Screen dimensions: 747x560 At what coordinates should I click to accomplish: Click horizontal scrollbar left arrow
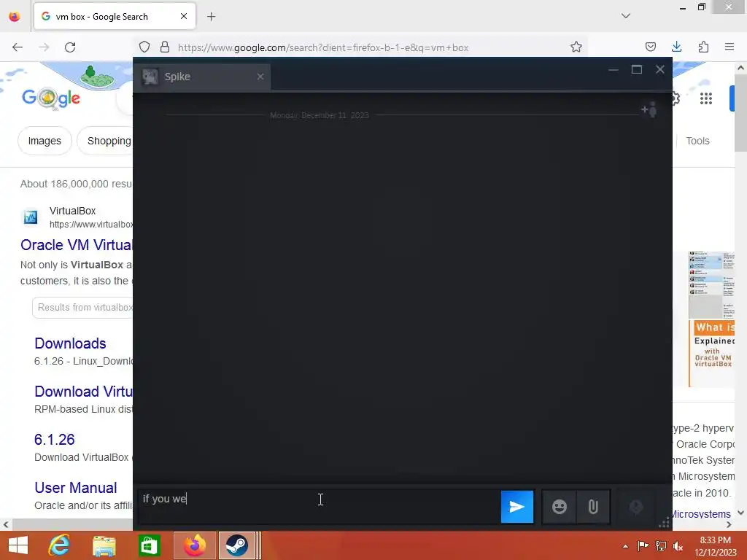coord(5,525)
